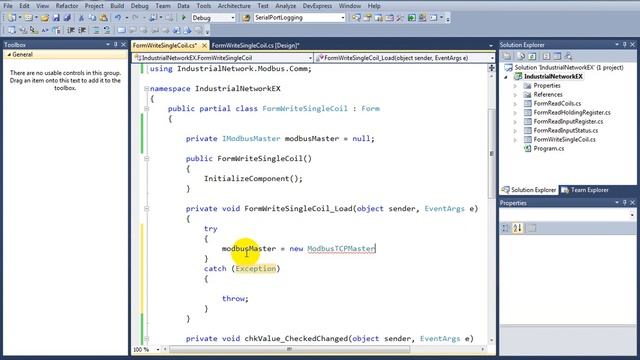
Task: Click the Copy toolbar icon
Action: pos(92,18)
